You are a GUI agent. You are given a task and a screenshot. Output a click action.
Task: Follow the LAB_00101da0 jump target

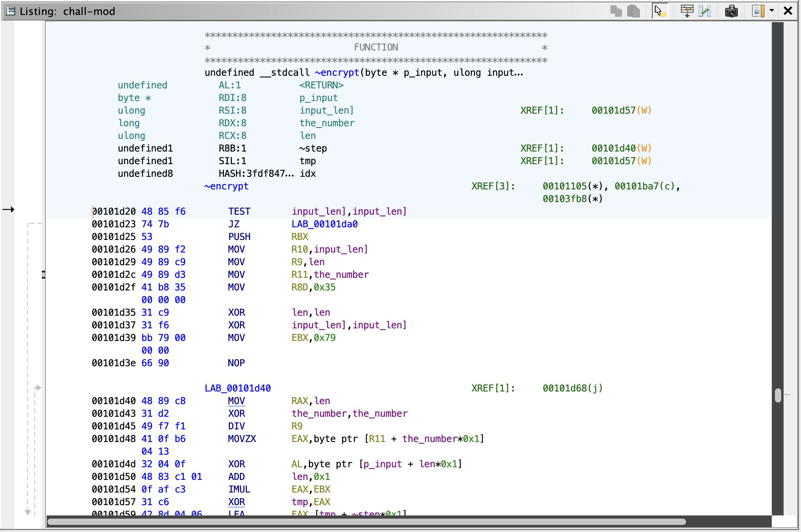coord(324,224)
